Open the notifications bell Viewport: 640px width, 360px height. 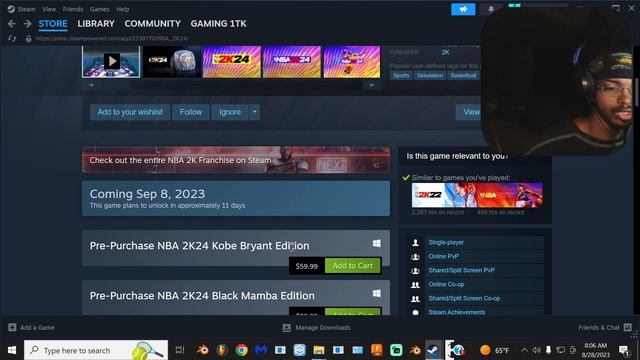click(491, 9)
